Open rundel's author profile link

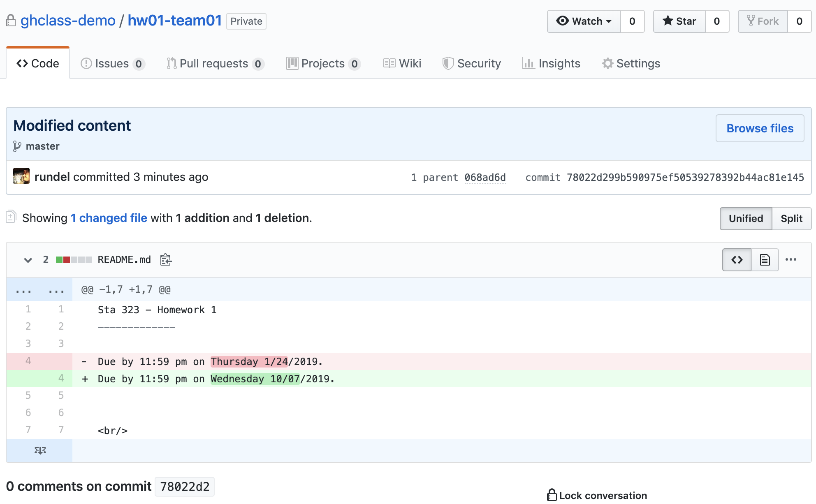click(x=52, y=177)
